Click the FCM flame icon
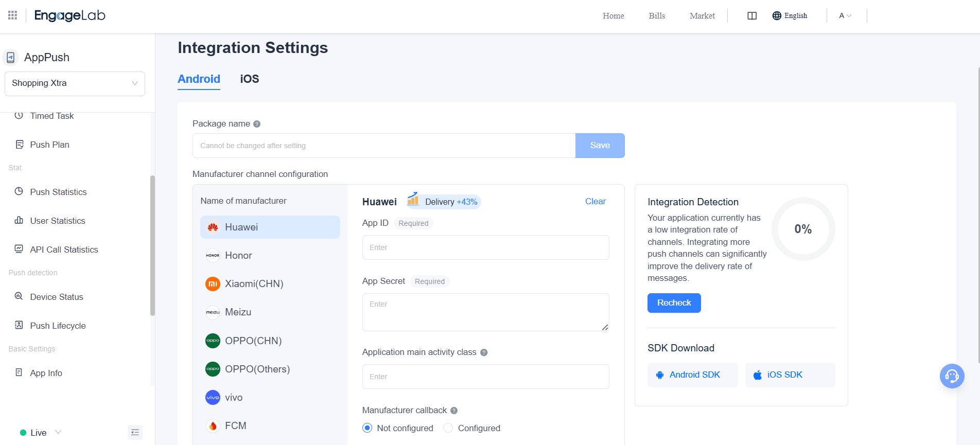The width and height of the screenshot is (980, 445). 213,425
